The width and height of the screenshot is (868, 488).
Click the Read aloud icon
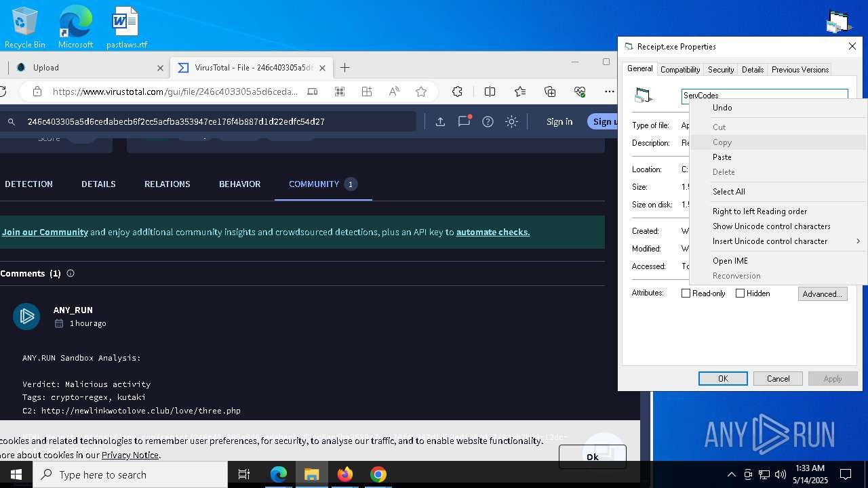394,91
